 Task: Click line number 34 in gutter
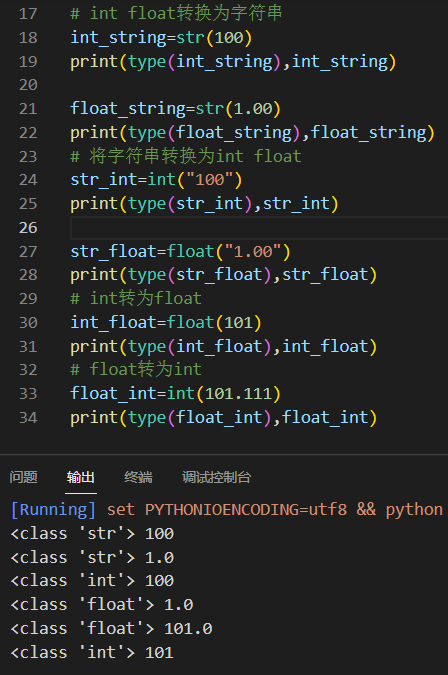28,417
